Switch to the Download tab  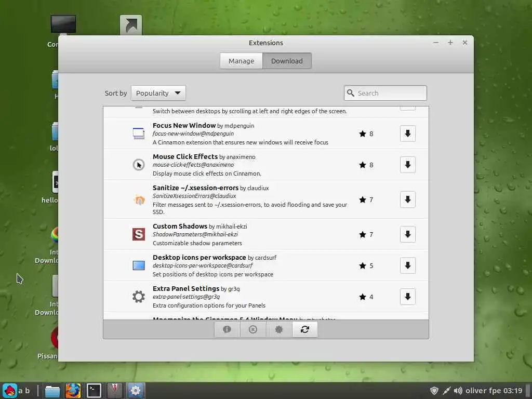click(287, 61)
